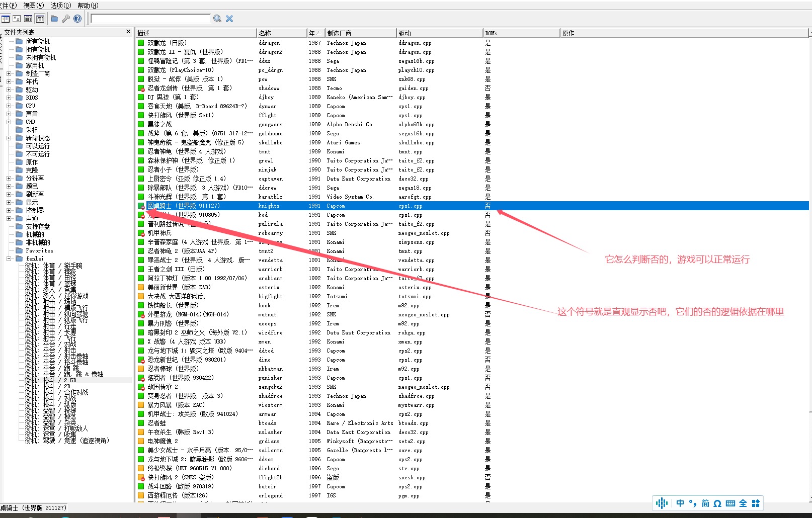Viewport: 812px width, 518px height.
Task: Clear search with the blue X icon
Action: click(229, 19)
